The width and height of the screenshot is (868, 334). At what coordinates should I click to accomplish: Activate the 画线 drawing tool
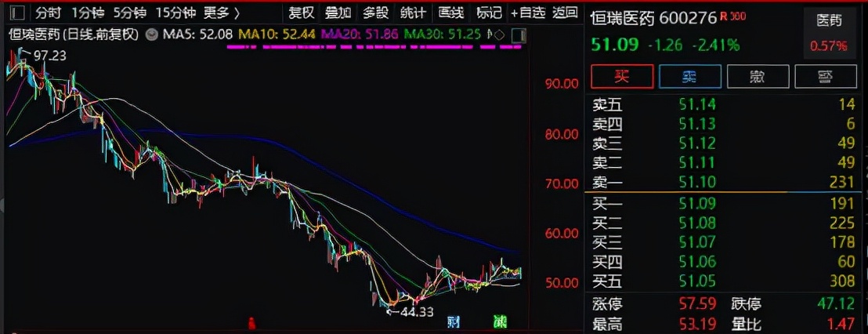[x=451, y=13]
